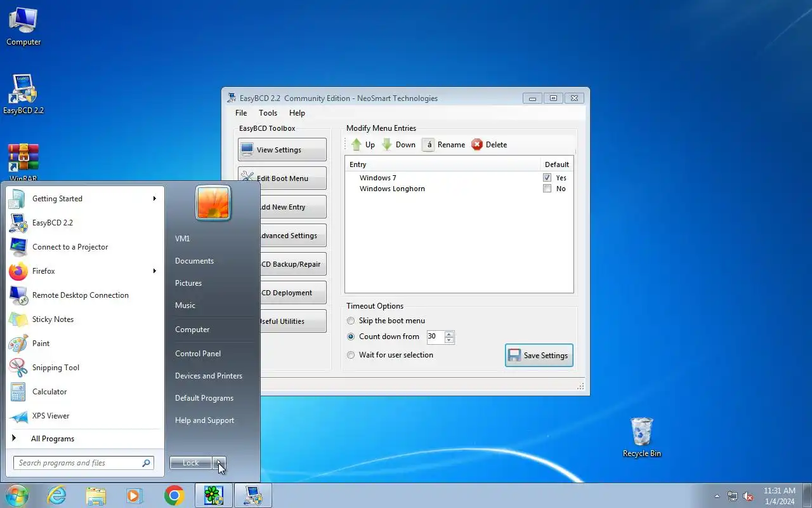This screenshot has width=812, height=508.
Task: Click the muted volume tray icon
Action: 749,496
